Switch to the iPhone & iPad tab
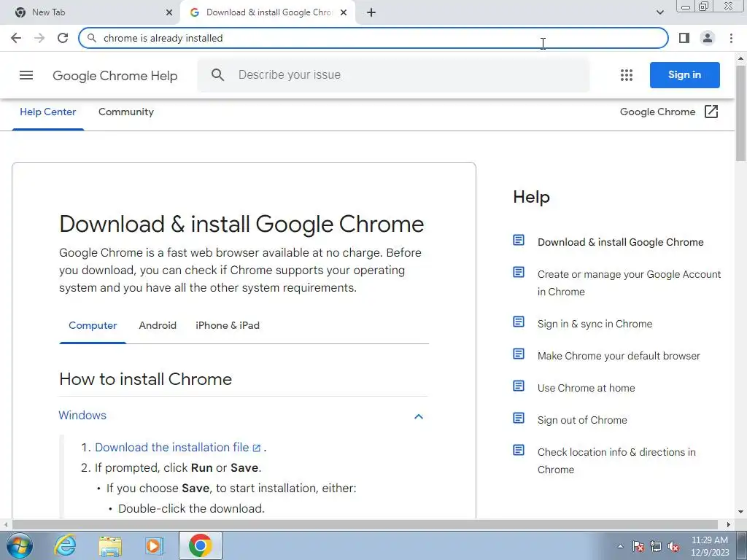747x560 pixels. [228, 326]
